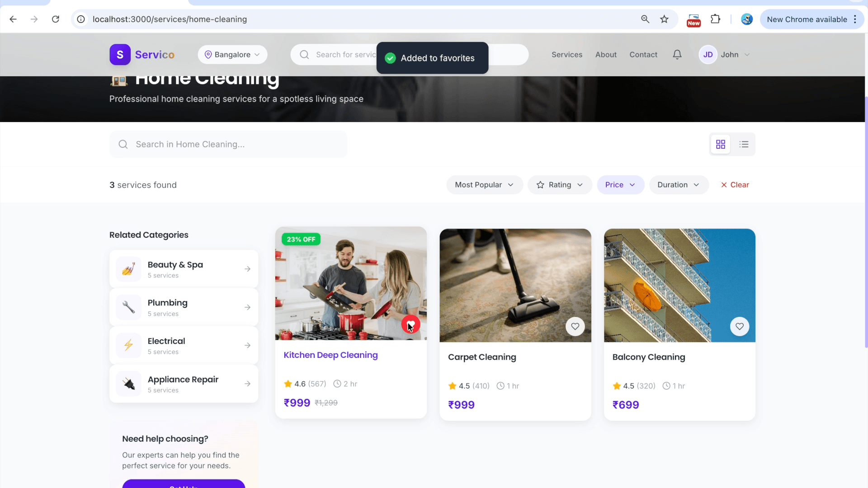Unfavorite the Kitchen Deep Cleaning service
This screenshot has height=488, width=868.
pyautogui.click(x=410, y=324)
